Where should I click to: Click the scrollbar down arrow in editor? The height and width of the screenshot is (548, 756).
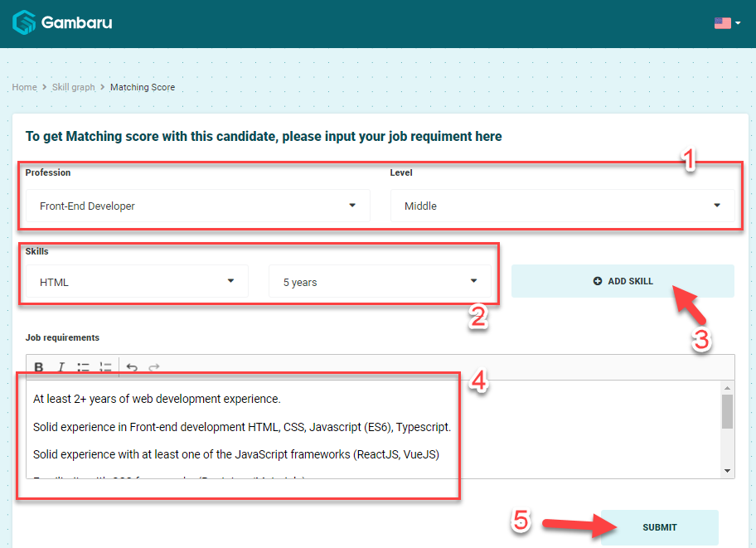[727, 471]
